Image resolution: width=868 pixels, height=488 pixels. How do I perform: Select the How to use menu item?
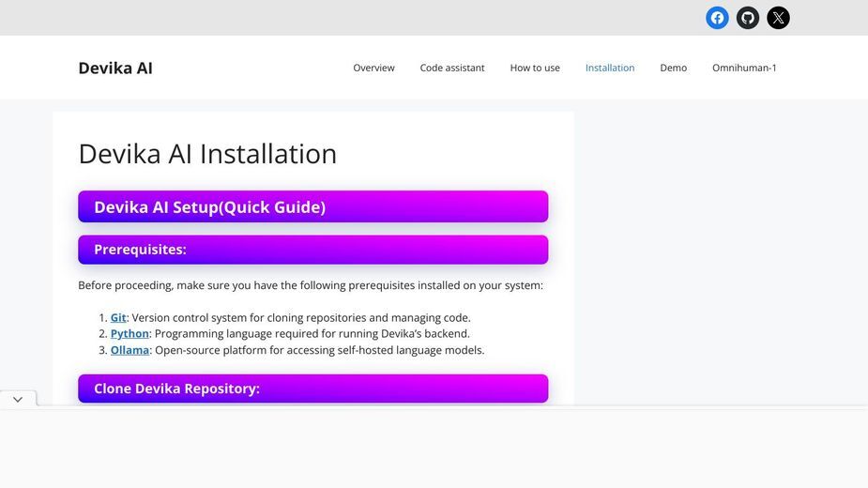535,68
